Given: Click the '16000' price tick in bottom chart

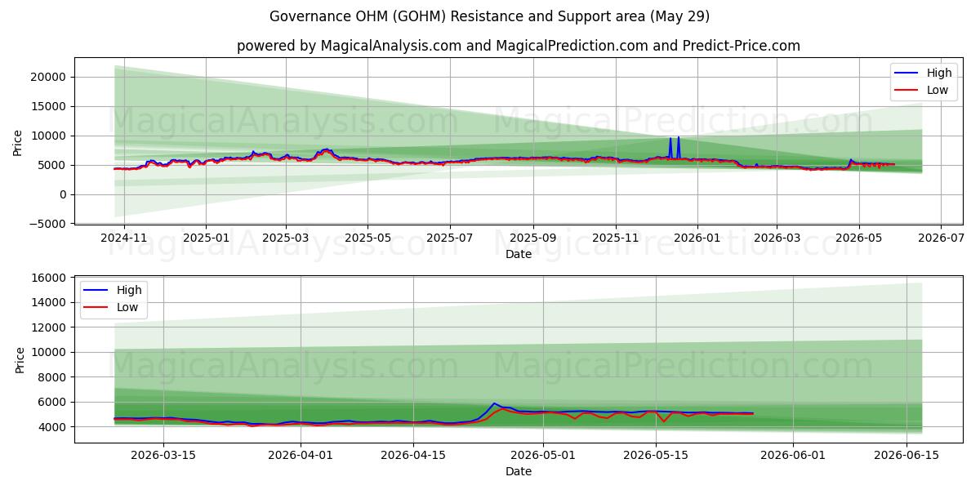Looking at the screenshot, I should tap(49, 278).
